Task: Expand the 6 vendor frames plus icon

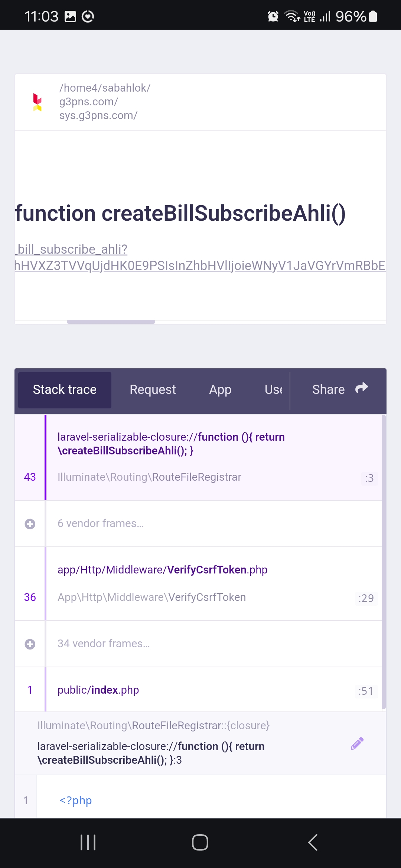Action: [30, 524]
